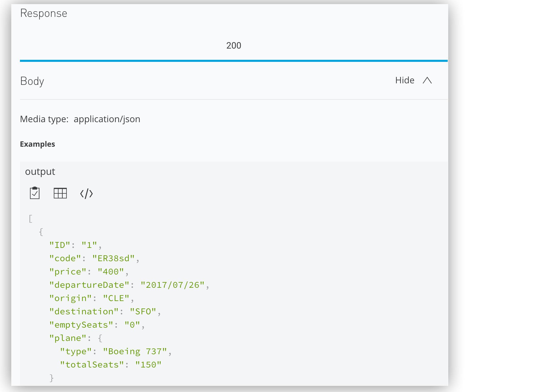Click the angle-brackets icon next to the table icon
This screenshot has width=548, height=392.
tap(86, 193)
